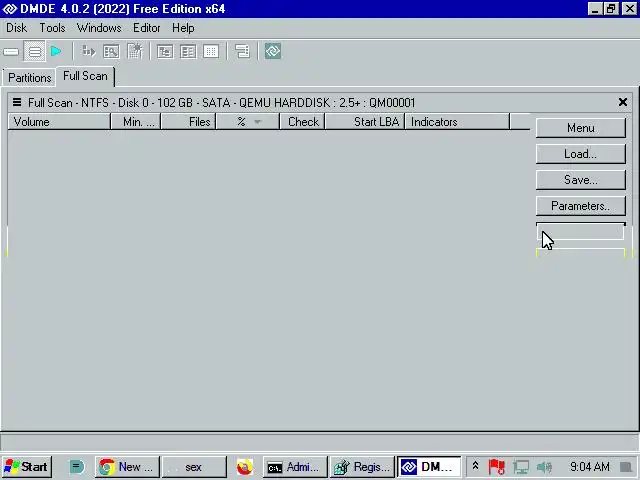Click the teal DMDE logo toolbar icon
The height and width of the screenshot is (480, 640).
click(273, 51)
